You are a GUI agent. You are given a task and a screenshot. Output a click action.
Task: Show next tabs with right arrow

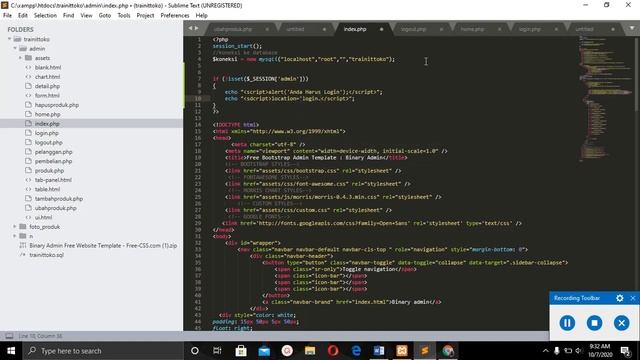point(196,28)
